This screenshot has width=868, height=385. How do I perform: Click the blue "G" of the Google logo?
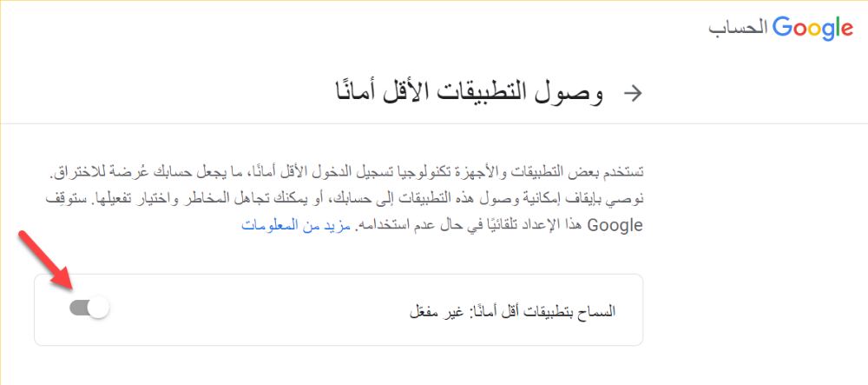point(783,27)
